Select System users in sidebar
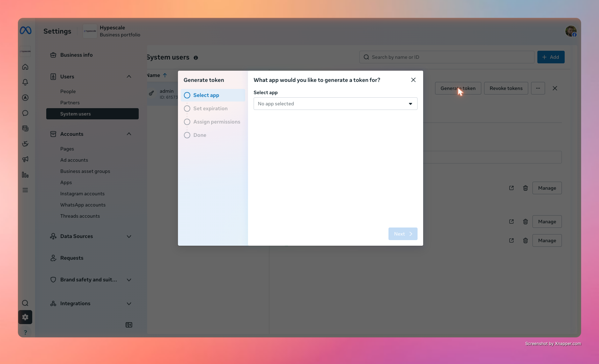The image size is (599, 364). (92, 114)
